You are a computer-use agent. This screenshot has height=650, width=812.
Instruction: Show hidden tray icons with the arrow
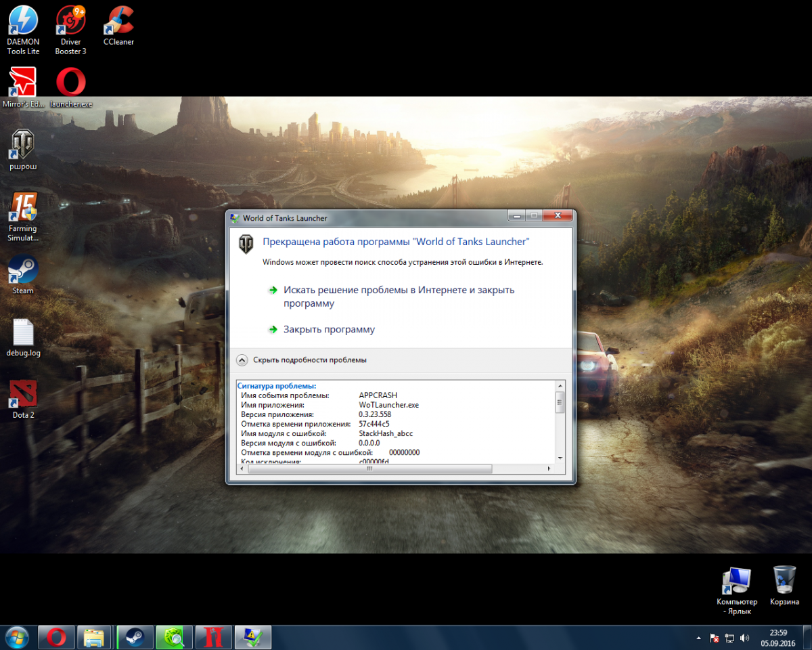698,638
